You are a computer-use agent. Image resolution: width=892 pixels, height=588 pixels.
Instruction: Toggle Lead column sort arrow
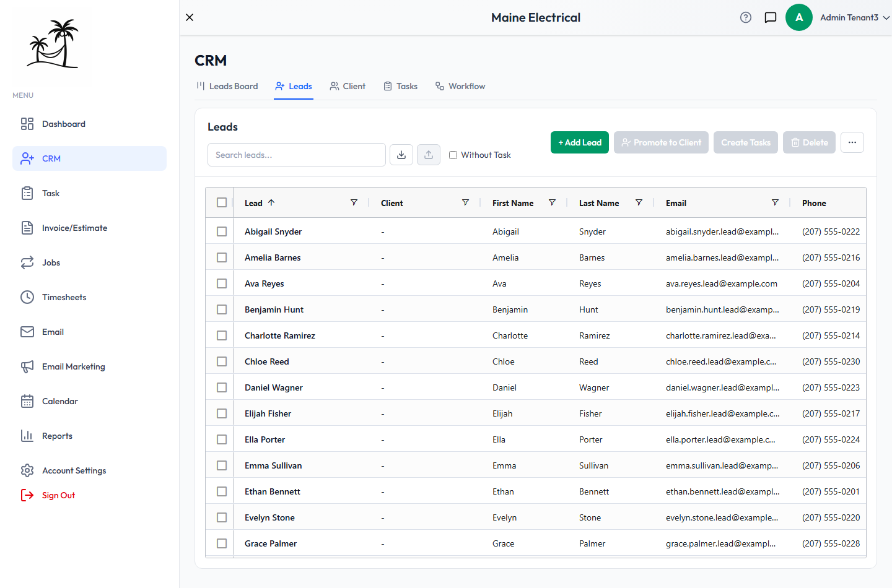271,202
